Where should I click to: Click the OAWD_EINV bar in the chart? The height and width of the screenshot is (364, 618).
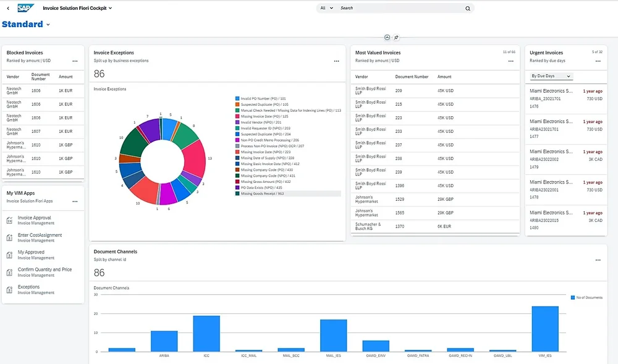(376, 346)
